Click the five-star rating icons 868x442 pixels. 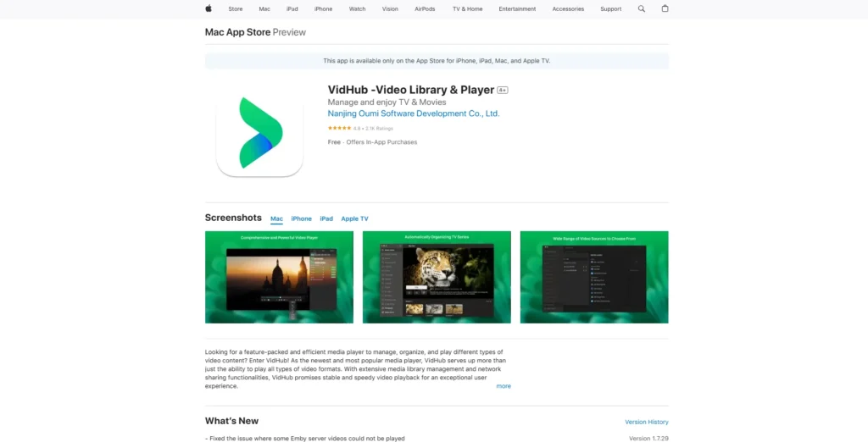(339, 129)
